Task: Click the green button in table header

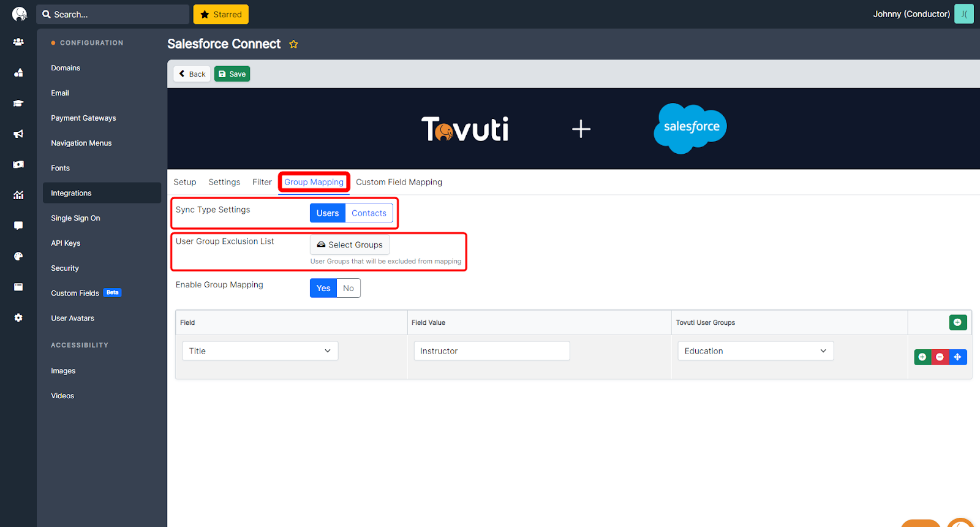Action: point(958,322)
